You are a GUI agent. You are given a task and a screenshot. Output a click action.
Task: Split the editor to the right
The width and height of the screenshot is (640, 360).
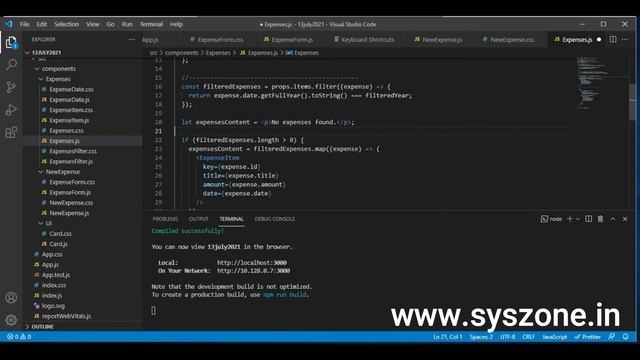(x=613, y=39)
